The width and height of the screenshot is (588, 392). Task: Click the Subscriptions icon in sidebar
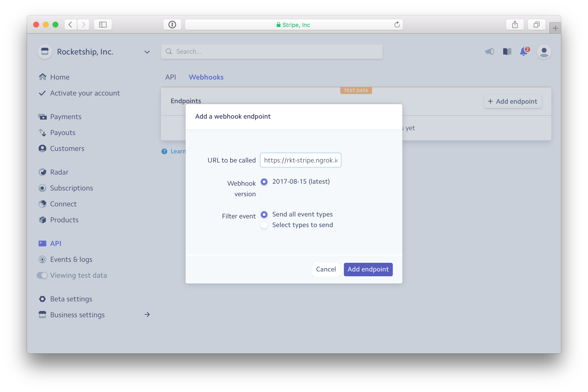[43, 188]
